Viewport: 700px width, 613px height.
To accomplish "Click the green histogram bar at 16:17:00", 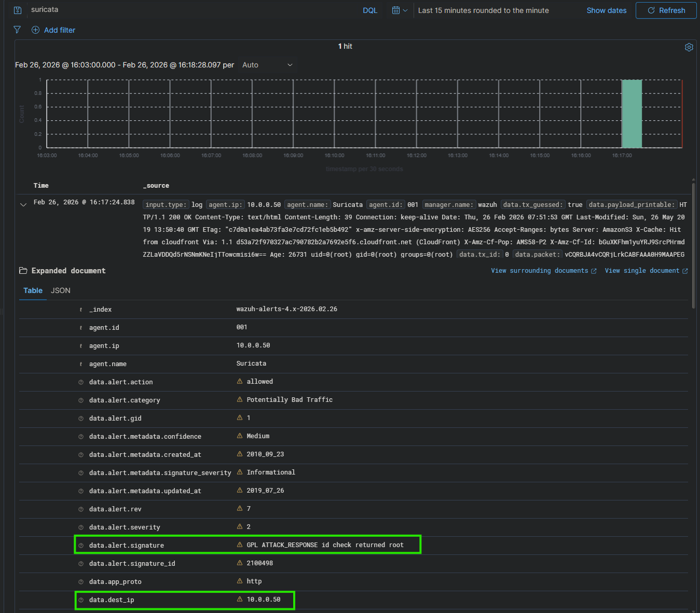I will click(632, 114).
